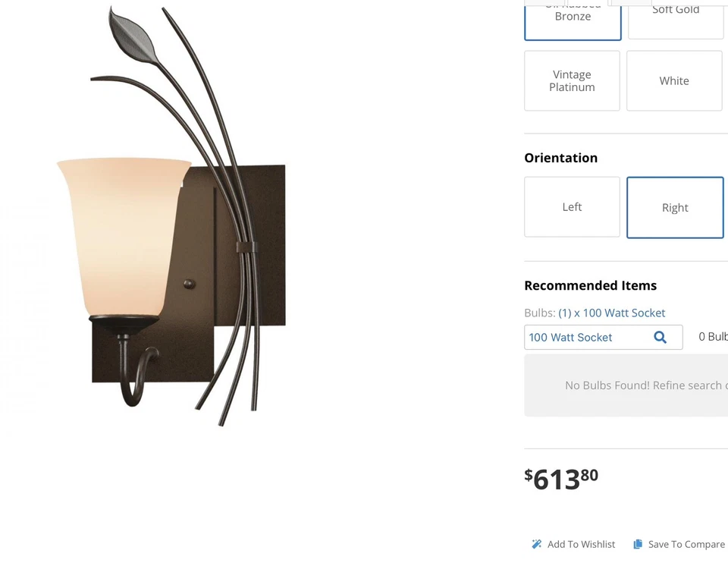Select the White finish tile
The width and height of the screenshot is (728, 563).
coord(674,81)
